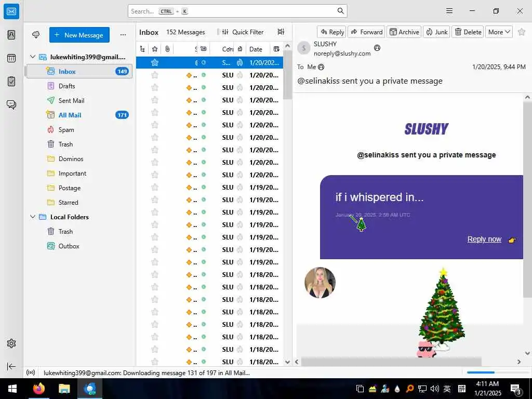The height and width of the screenshot is (399, 532).
Task: Click the selinakiss profile picture
Action: (320, 283)
